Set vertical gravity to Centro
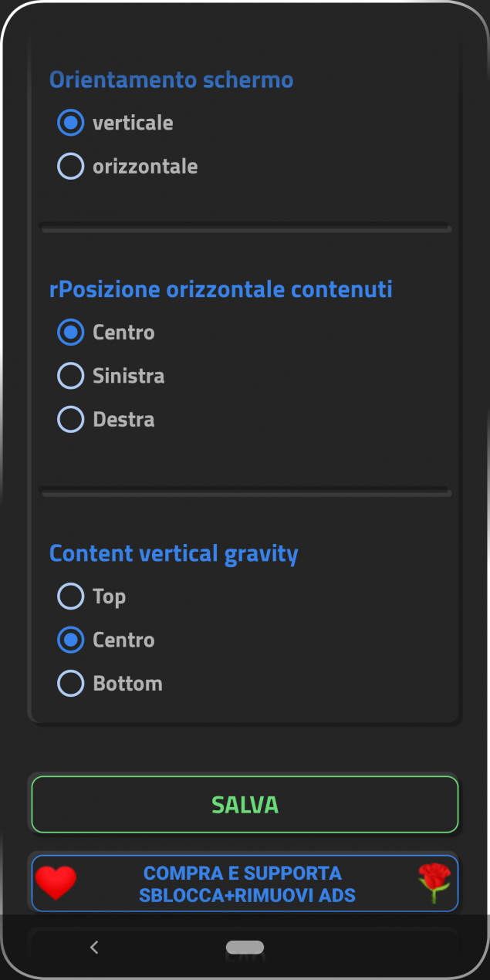 106,640
